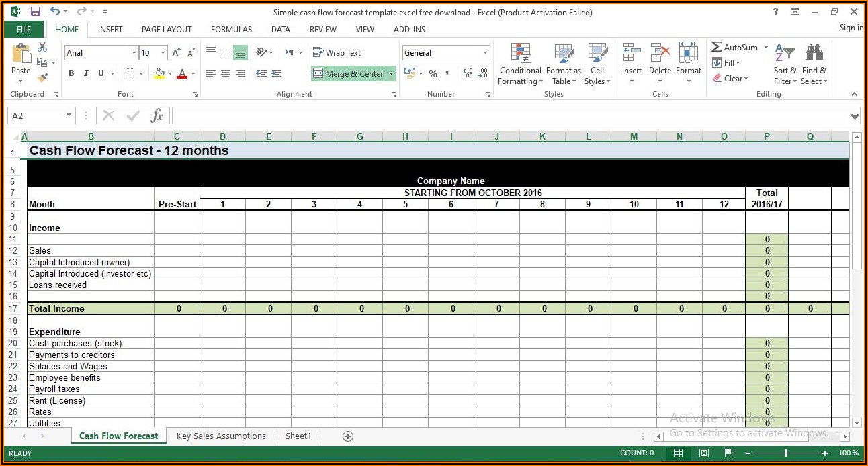868x466 pixels.
Task: Toggle Italic text formatting
Action: point(86,73)
